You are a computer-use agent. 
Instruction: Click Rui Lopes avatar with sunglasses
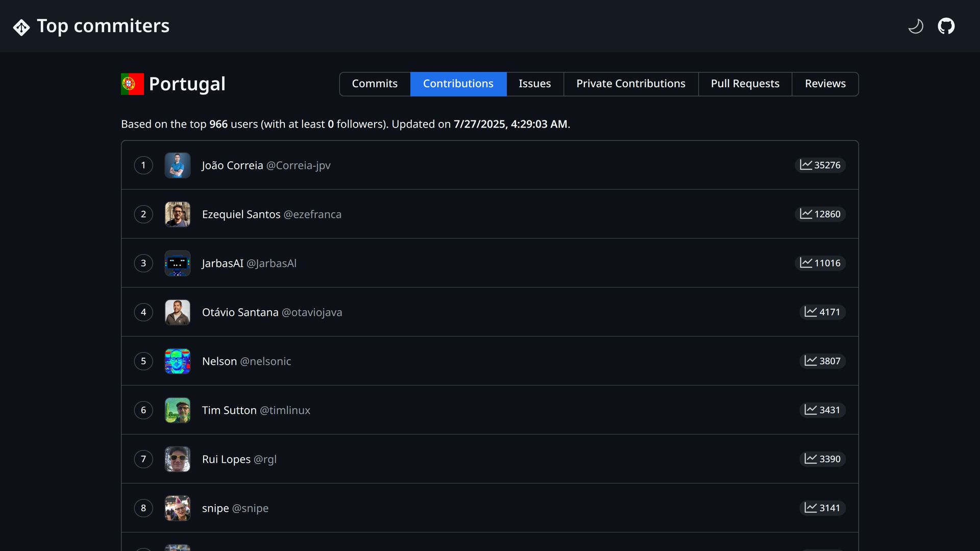tap(178, 459)
